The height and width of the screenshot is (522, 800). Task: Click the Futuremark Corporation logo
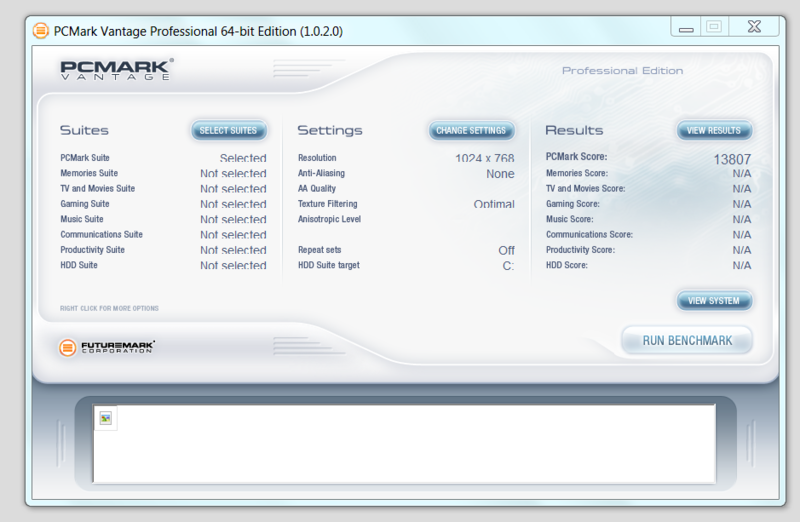[x=107, y=347]
